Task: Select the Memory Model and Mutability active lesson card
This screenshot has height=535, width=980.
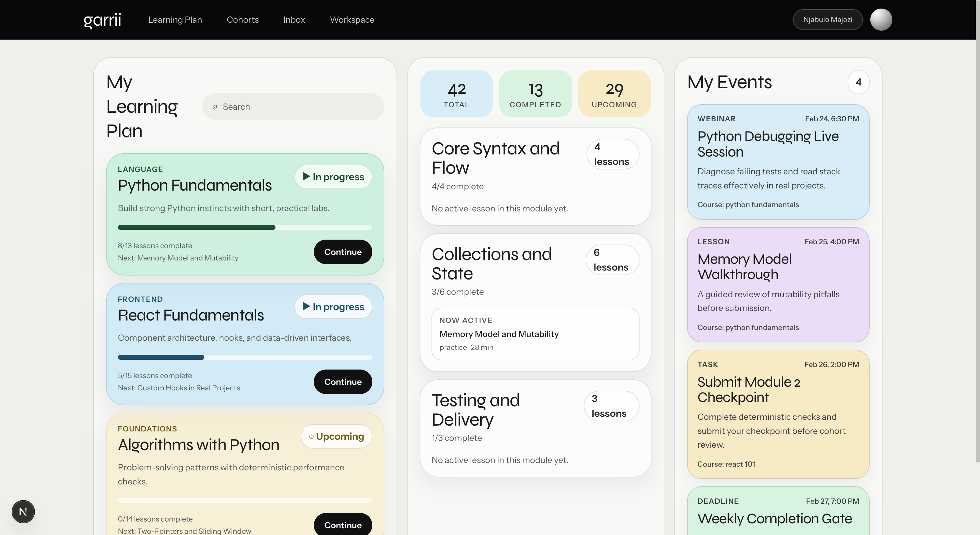Action: [x=535, y=334]
